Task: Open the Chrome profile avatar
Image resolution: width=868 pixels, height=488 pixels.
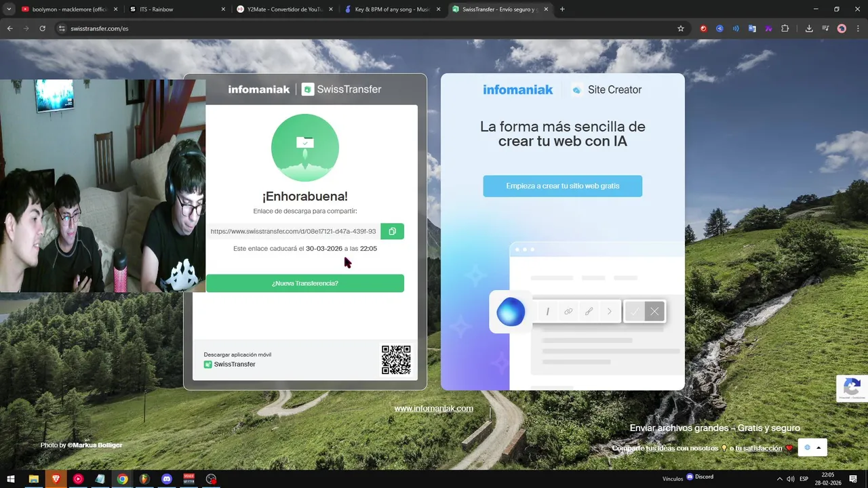Action: 842,28
